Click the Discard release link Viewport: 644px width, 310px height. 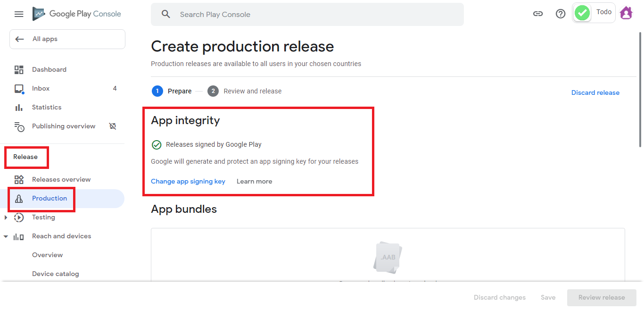click(595, 93)
